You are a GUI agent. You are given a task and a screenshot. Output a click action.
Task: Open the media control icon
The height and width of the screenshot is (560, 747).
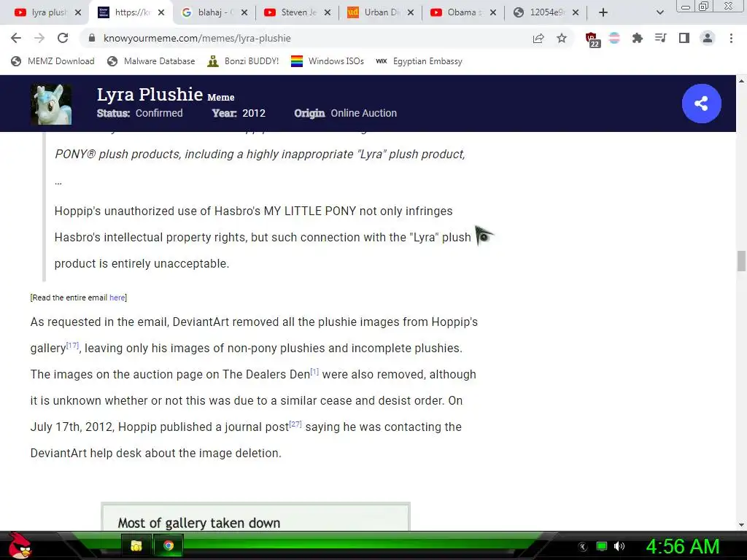[660, 38]
